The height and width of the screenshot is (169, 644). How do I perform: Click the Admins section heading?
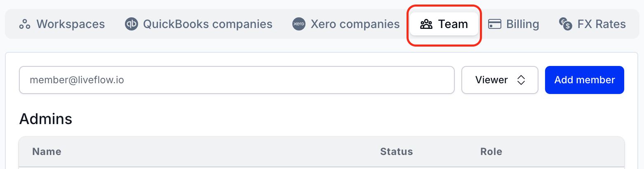pos(46,119)
